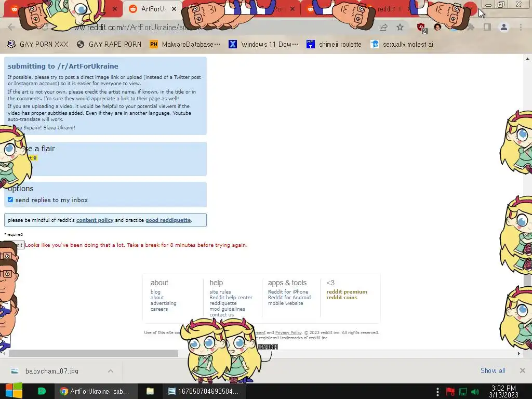The image size is (532, 399).
Task: Click the horizontal scrollbar right arrow
Action: pyautogui.click(x=519, y=353)
